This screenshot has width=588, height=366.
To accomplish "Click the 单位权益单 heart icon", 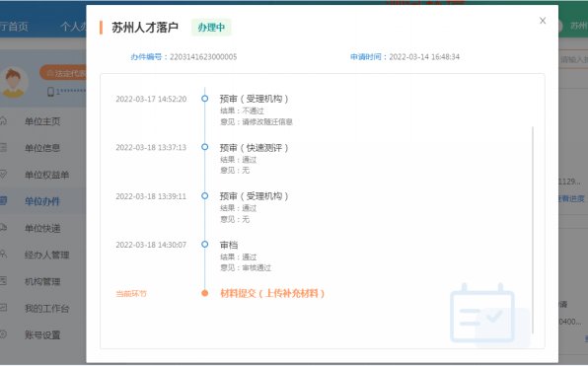I will [3, 174].
